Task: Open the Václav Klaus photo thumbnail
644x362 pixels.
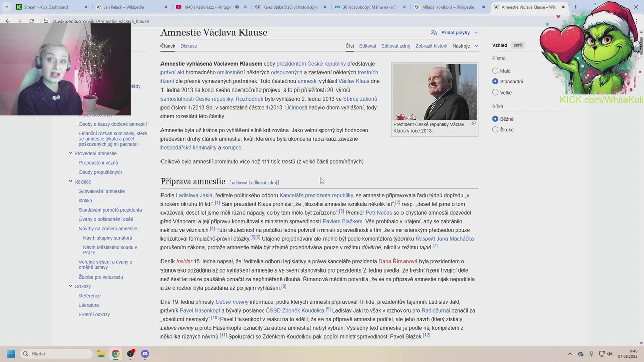Action: point(435,92)
